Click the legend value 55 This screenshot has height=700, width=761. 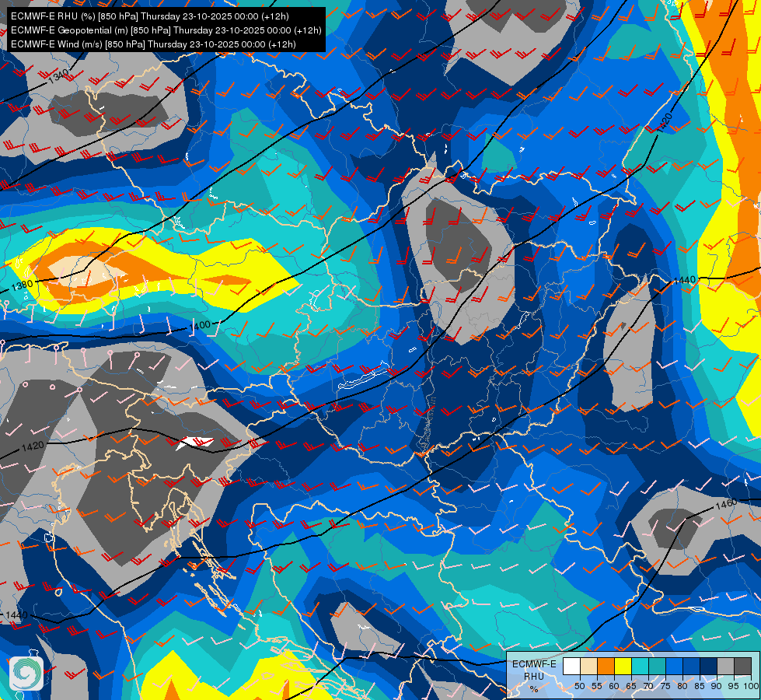(596, 686)
